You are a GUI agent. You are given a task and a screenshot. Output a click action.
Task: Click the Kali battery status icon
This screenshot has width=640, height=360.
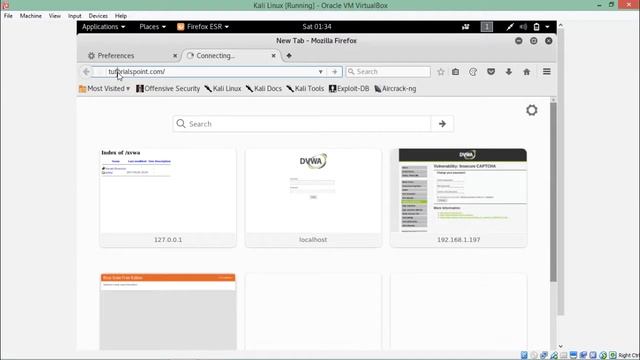(x=536, y=27)
